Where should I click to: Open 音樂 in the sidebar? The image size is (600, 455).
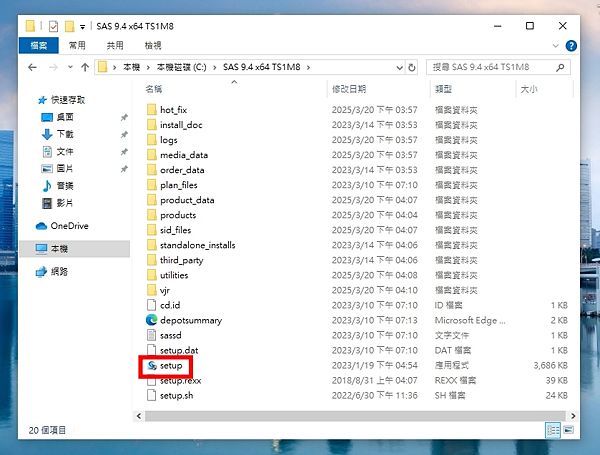65,186
